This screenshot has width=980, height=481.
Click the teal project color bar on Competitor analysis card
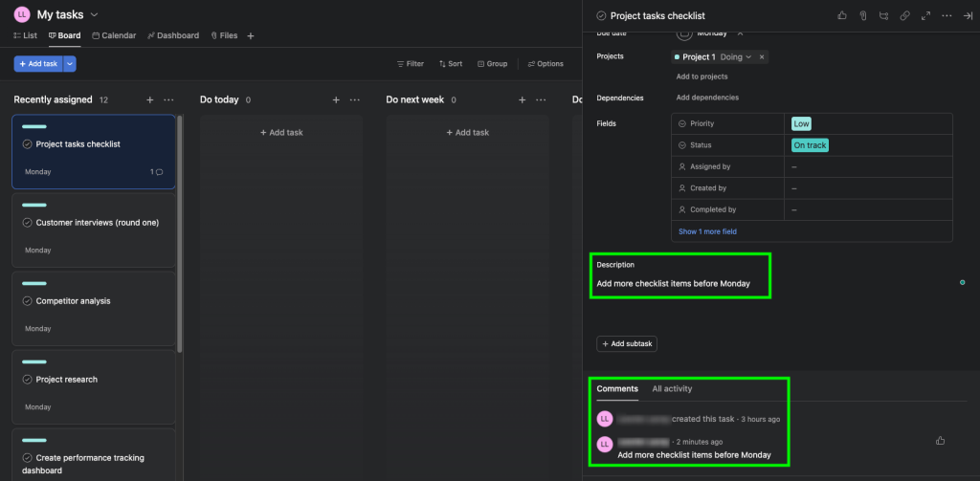[34, 284]
